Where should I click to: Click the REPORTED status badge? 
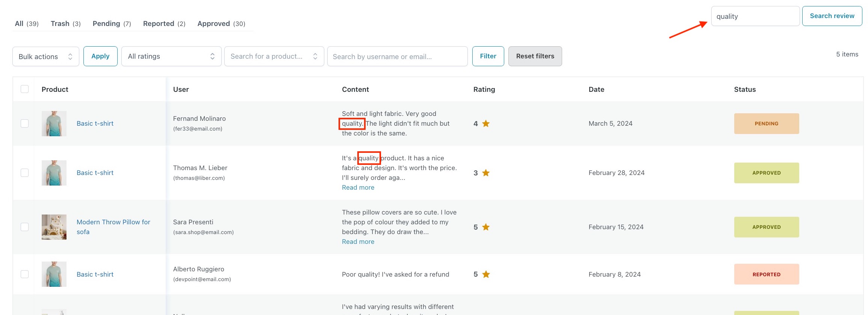(x=767, y=274)
